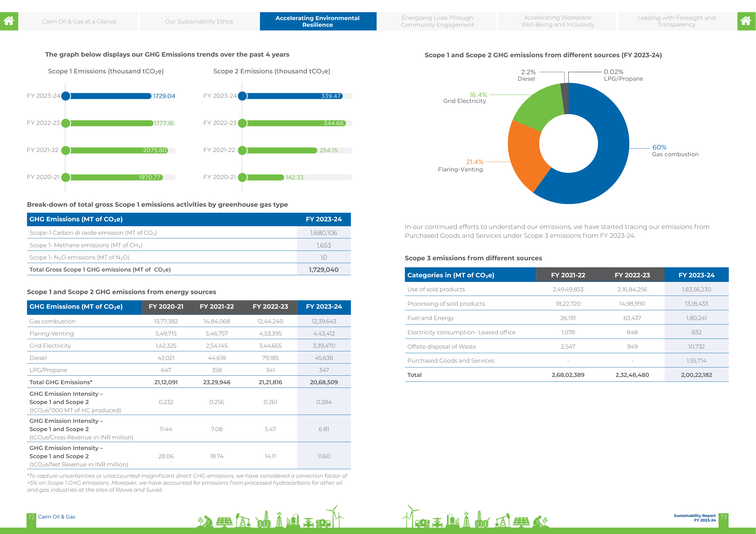
Task: Click the '21.4%' Flaring-Venting label
Action: (474, 162)
